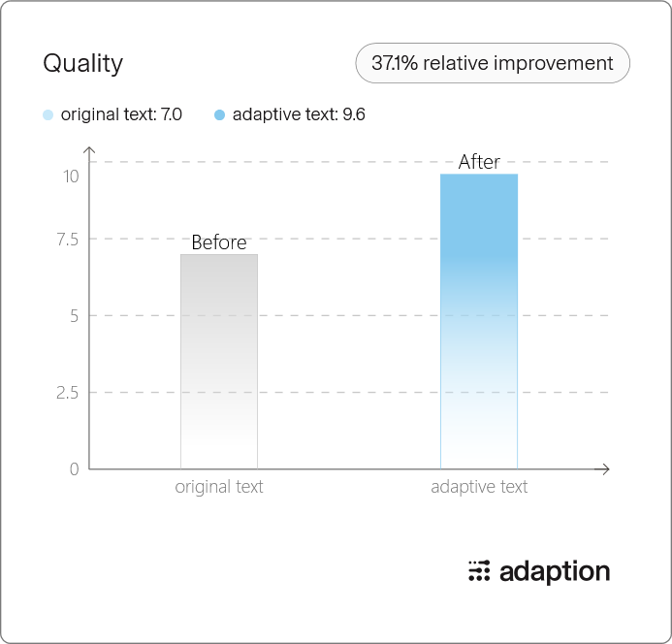Select the gray Before bar

click(219, 362)
